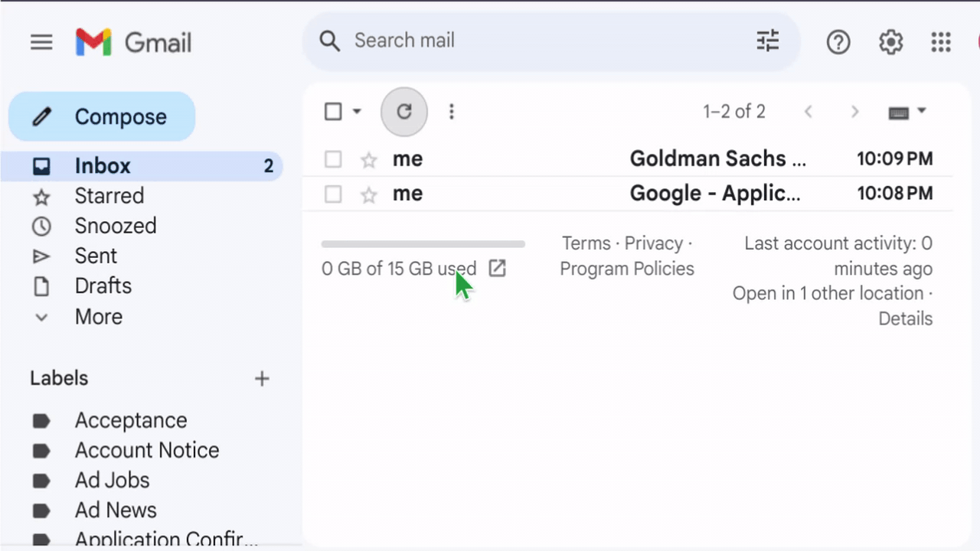Viewport: 980px width, 551px height.
Task: Open the Drafts folder
Action: pyautogui.click(x=103, y=286)
